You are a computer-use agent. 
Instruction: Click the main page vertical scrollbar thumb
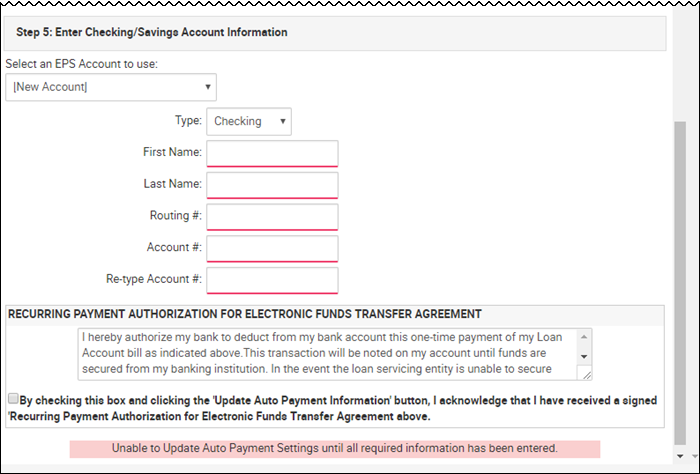(680, 283)
